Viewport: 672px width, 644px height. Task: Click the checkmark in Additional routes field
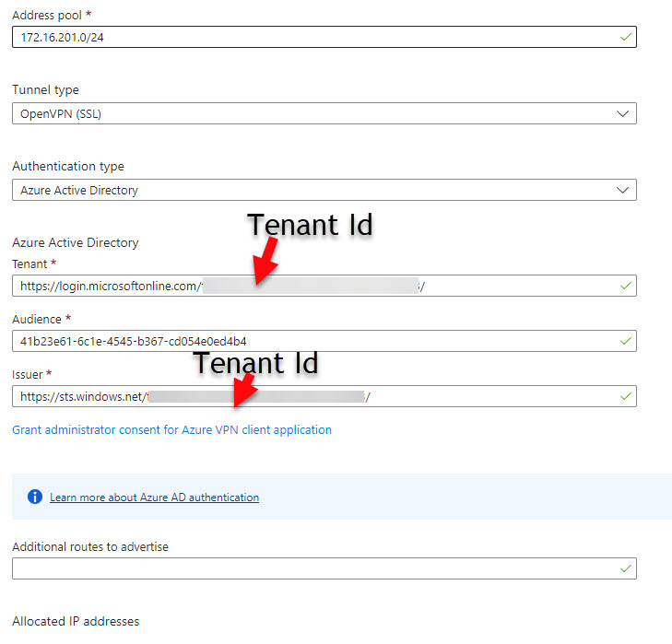tap(626, 568)
